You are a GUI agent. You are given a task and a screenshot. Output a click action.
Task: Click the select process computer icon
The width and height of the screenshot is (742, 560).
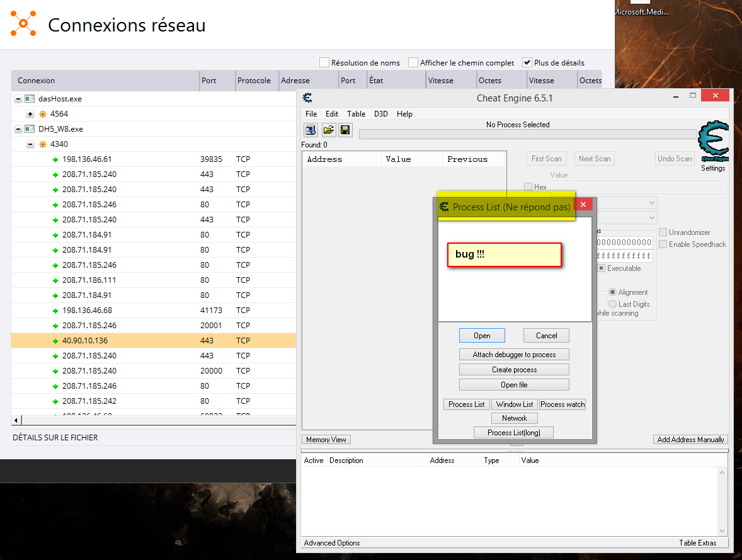pos(311,130)
